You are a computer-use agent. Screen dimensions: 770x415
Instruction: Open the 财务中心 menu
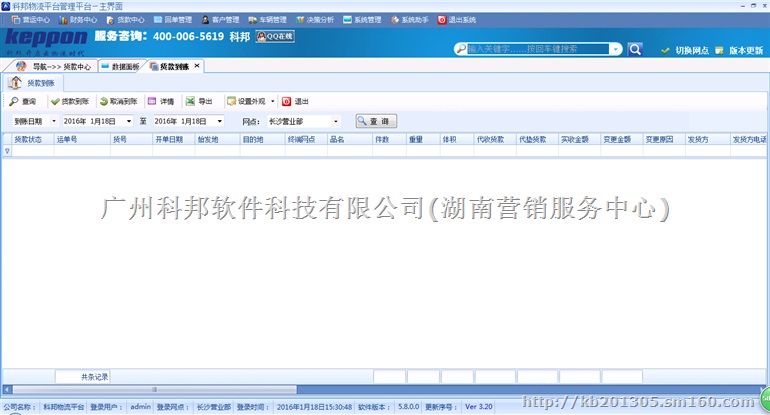[x=78, y=20]
